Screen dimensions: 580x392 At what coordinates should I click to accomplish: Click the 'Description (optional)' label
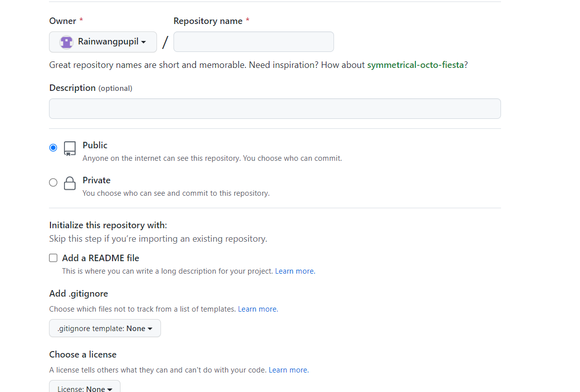pyautogui.click(x=90, y=88)
